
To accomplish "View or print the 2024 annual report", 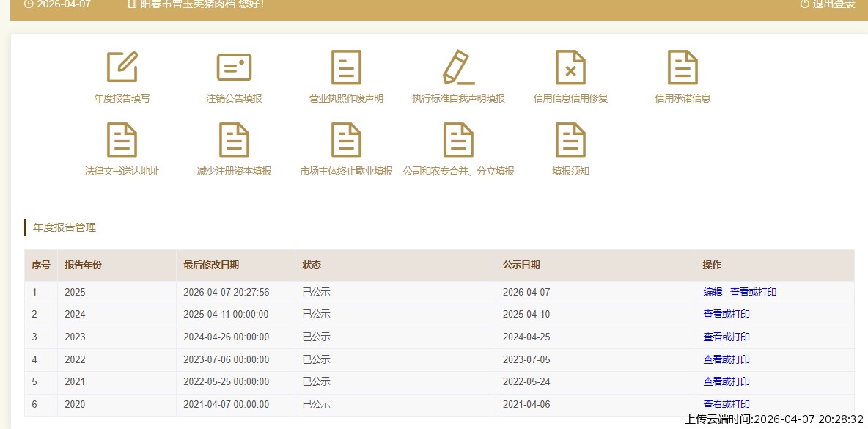I will pos(727,315).
